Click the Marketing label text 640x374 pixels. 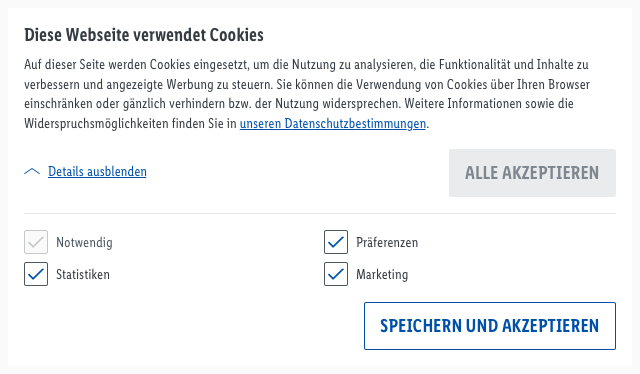(382, 274)
